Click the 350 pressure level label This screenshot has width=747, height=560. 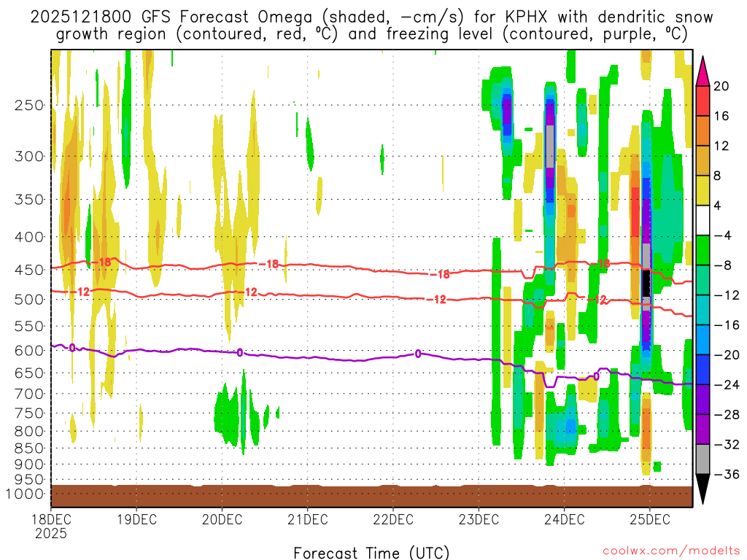coord(29,200)
